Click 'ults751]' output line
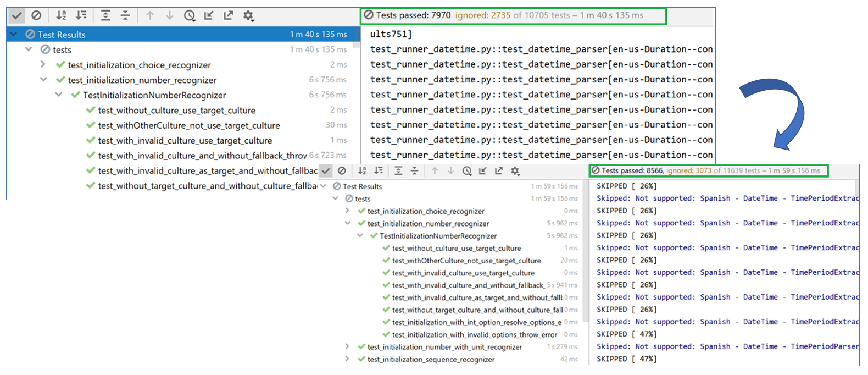This screenshot has height=375, width=868. tap(391, 34)
